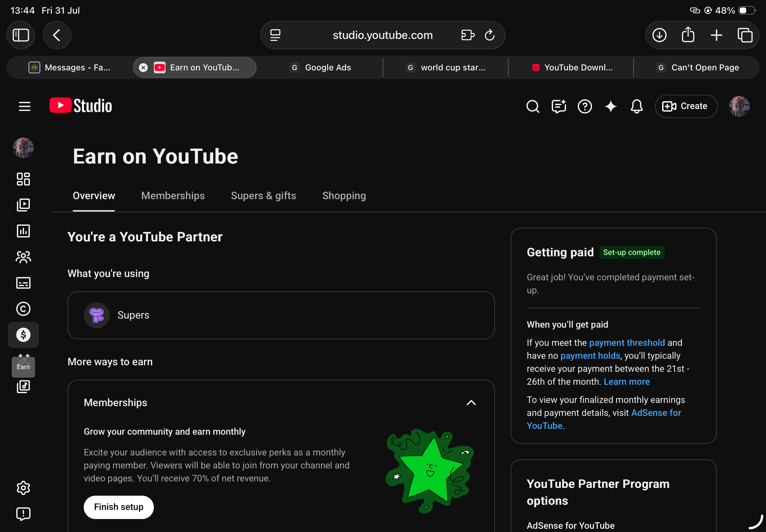Open the notifications bell
This screenshot has height=532, width=766.
click(636, 106)
